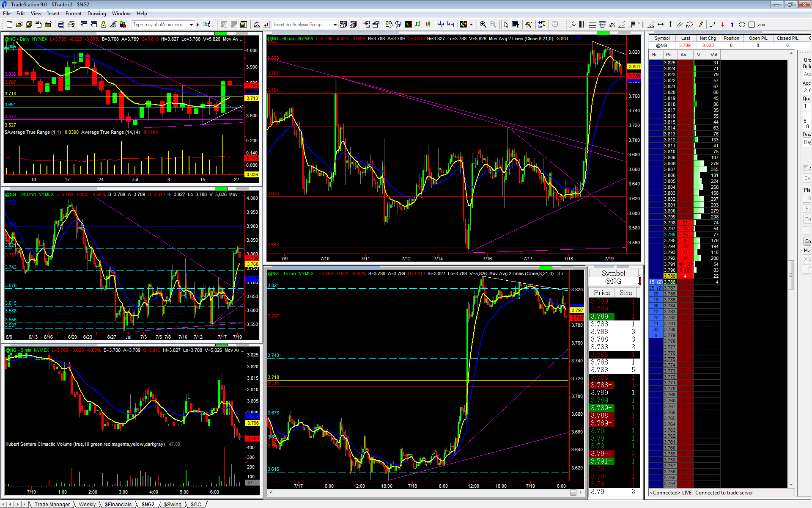Select the Rectangle drawing tool
Viewport: 812px width, 508px height.
752,25
